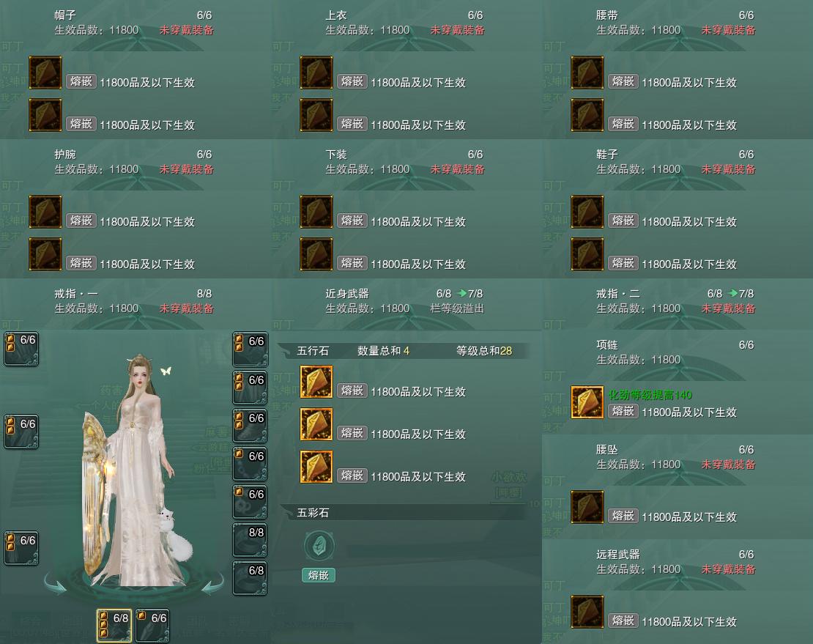Click the teal 熔嵌 button under 五彩石

point(319,575)
